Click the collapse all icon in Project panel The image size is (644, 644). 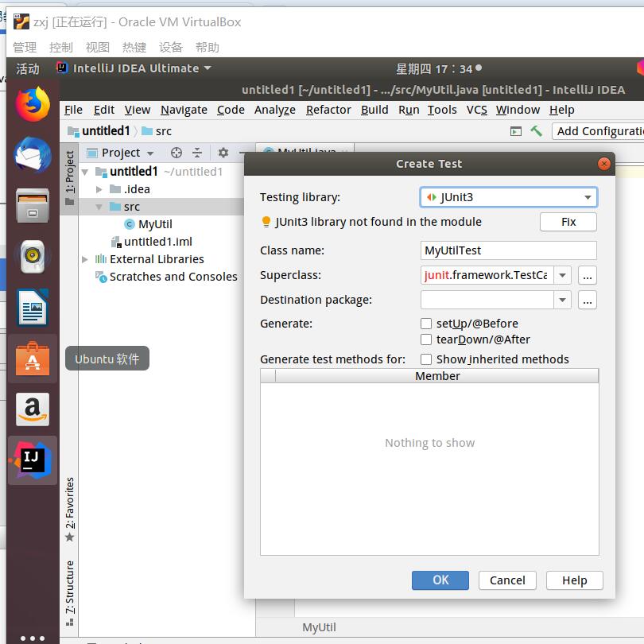[197, 153]
